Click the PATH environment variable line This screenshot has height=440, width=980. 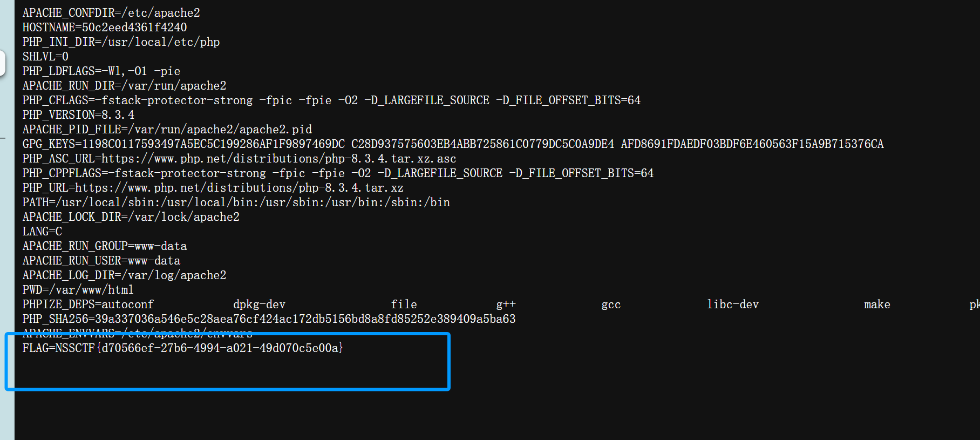236,202
